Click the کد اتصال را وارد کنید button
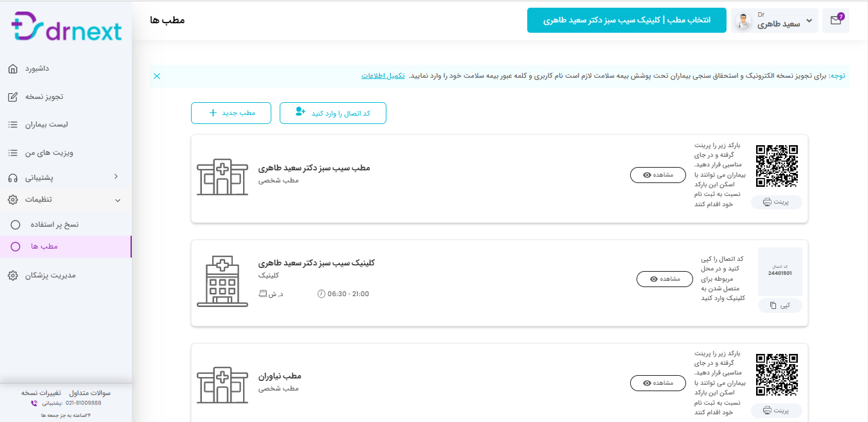Viewport: 868px width, 422px height. (x=333, y=113)
